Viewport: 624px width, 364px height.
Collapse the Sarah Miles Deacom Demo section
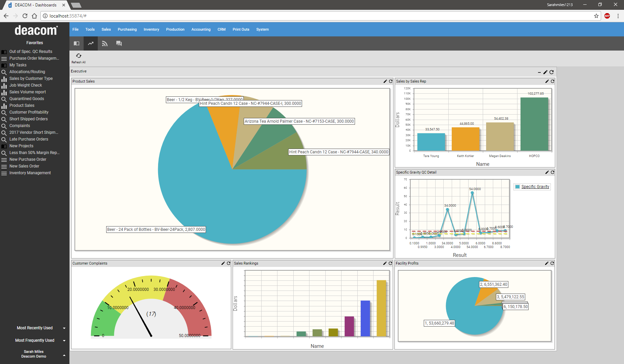tap(64, 355)
